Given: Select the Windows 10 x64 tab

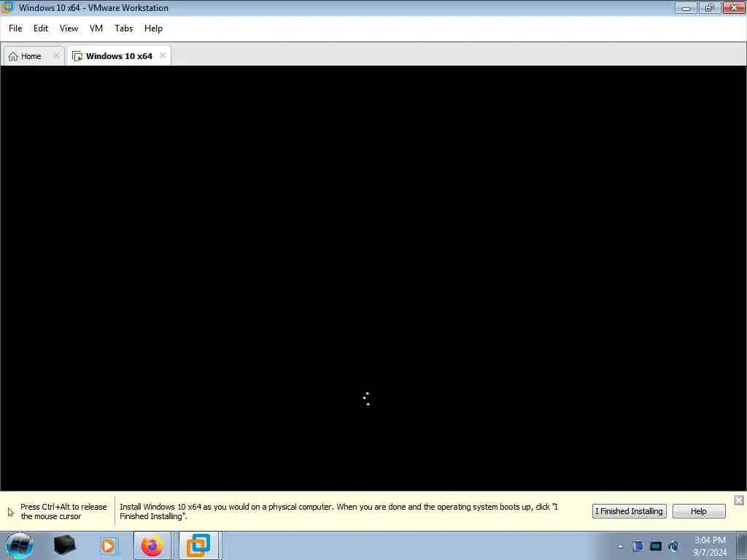Looking at the screenshot, I should 119,55.
